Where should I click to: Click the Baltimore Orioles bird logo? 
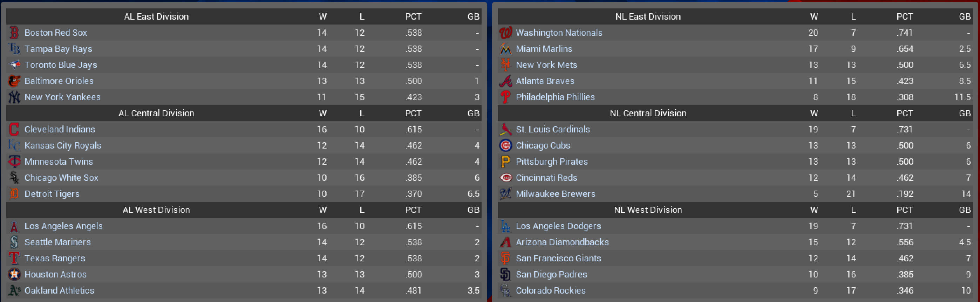14,81
